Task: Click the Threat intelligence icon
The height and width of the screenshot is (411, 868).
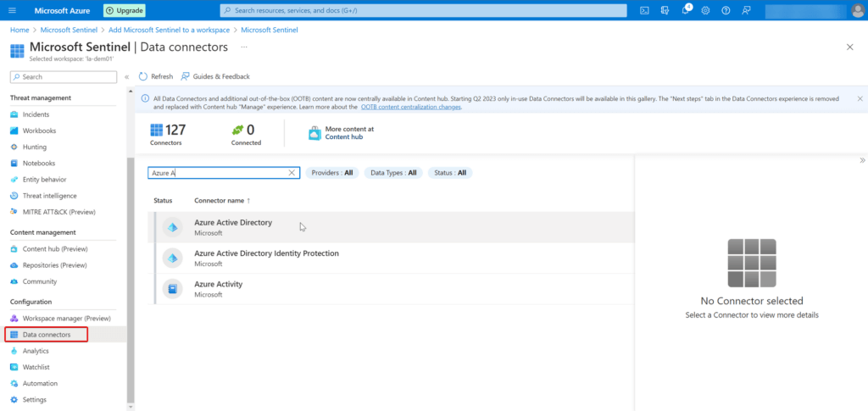Action: (x=14, y=196)
